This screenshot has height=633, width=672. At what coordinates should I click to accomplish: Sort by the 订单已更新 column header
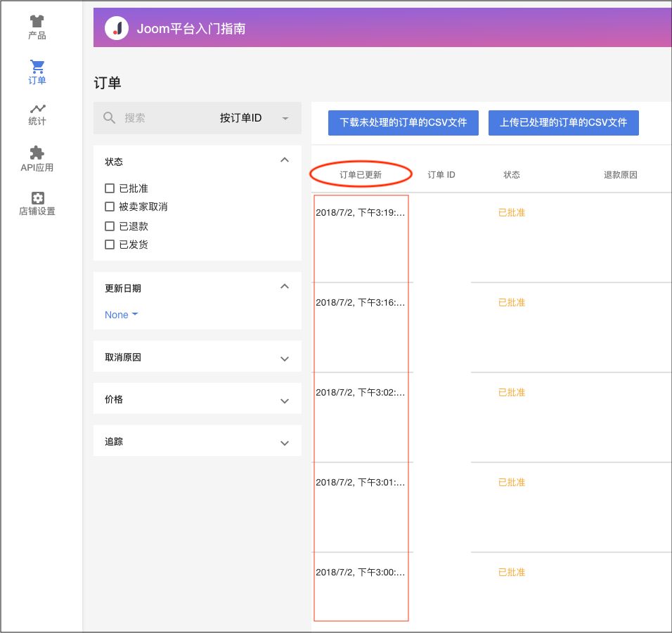click(361, 175)
